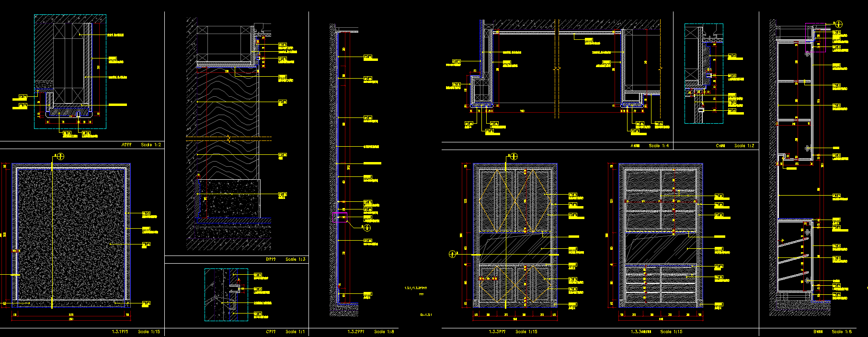Click the upper-left diamond door panel of the cabinet
This screenshot has width=868, height=337.
coord(492,199)
